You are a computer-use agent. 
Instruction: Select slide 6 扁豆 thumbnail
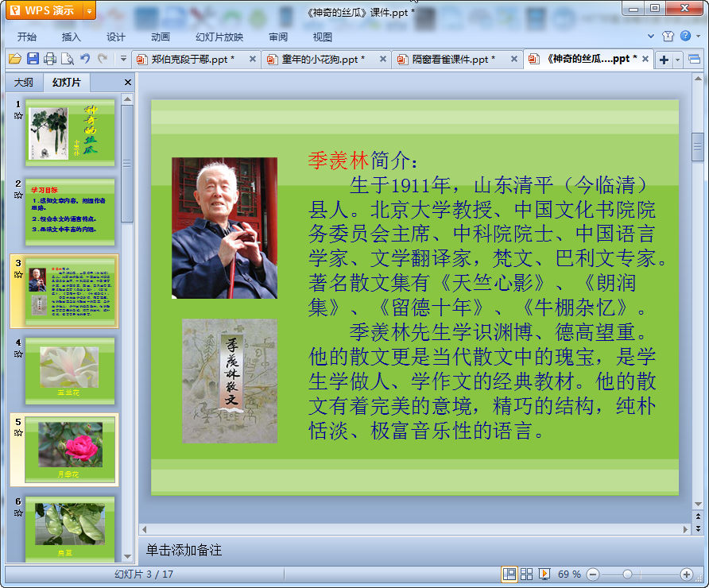[x=70, y=529]
